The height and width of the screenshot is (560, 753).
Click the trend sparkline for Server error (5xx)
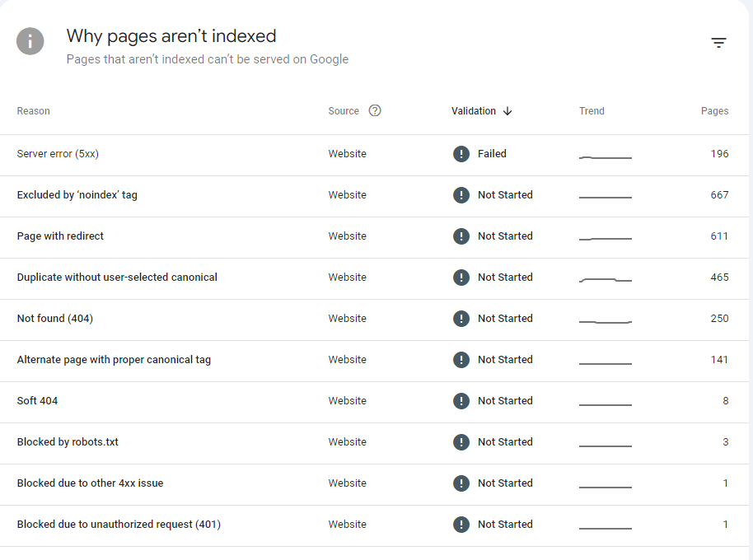605,157
